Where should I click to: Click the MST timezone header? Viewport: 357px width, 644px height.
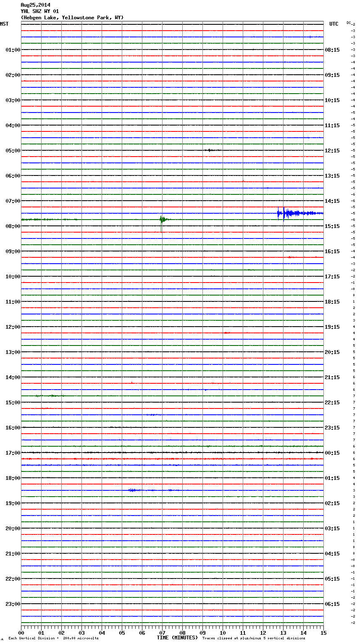point(4,24)
